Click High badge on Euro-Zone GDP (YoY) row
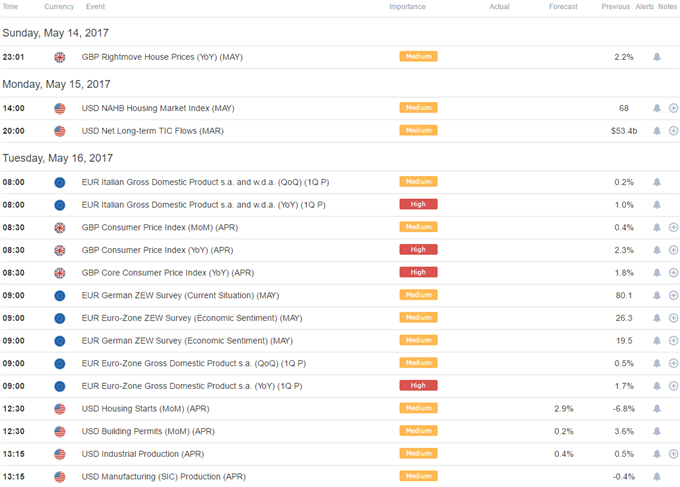This screenshot has height=487, width=680. [418, 385]
